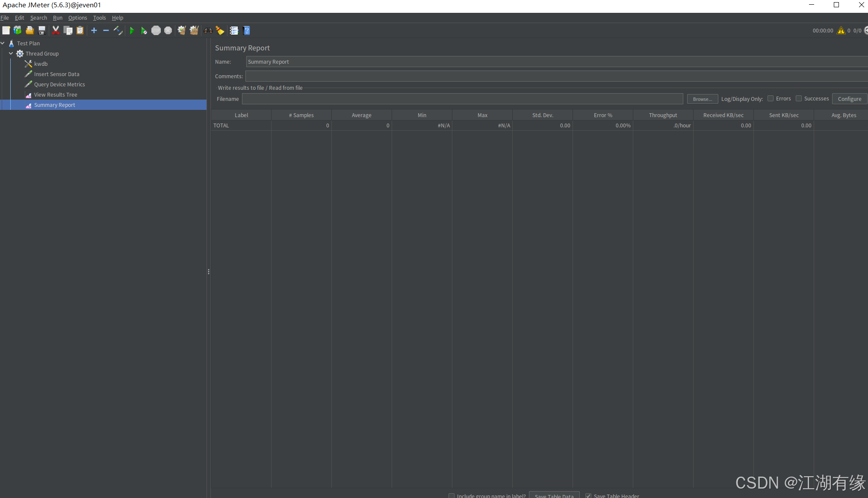Click the Start test green play icon
Screen dimensions: 868x498
coord(132,30)
